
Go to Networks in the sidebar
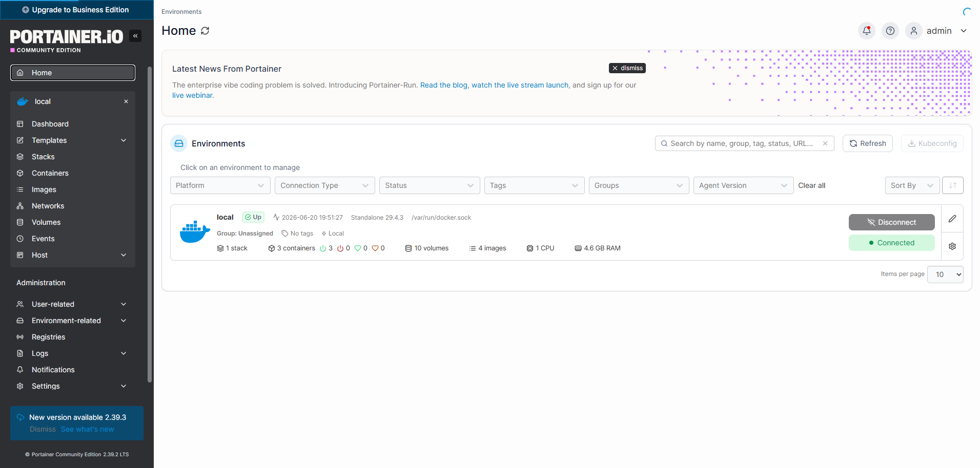[x=73, y=206]
